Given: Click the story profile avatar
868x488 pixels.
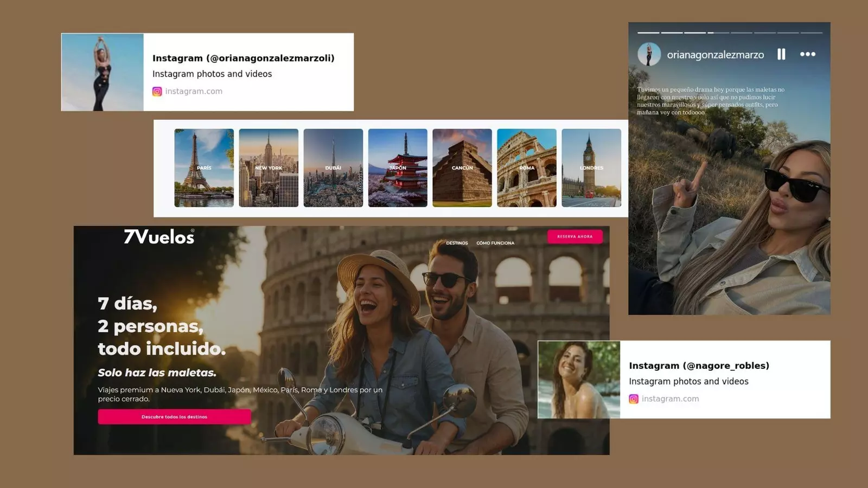Looking at the screenshot, I should [649, 54].
